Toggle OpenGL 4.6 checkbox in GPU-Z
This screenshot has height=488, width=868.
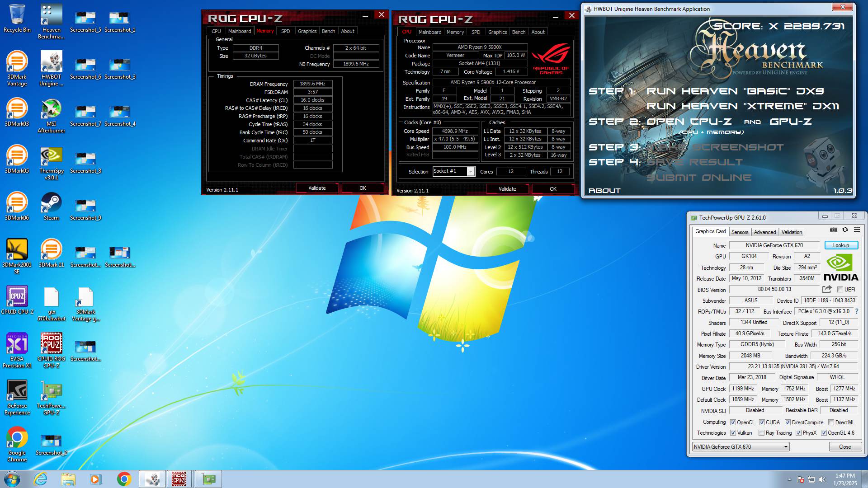(824, 433)
